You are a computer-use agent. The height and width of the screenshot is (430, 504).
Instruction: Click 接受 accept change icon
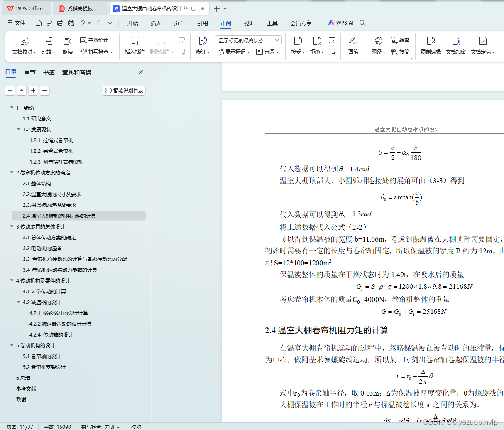(298, 46)
